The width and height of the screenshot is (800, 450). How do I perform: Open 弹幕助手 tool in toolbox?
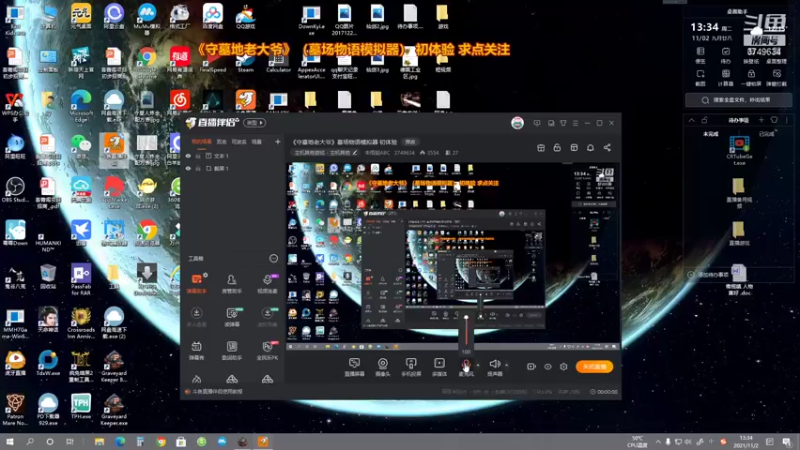point(196,283)
